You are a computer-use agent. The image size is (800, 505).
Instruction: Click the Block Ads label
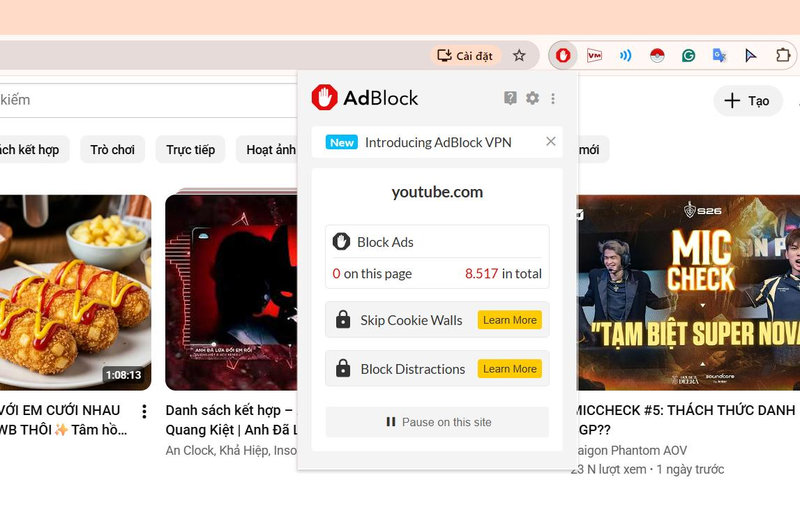[385, 242]
